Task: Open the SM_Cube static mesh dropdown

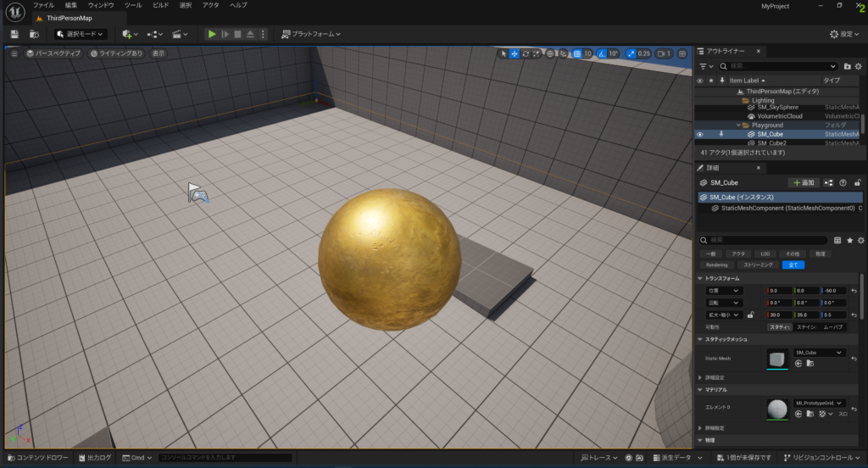Action: click(x=819, y=352)
